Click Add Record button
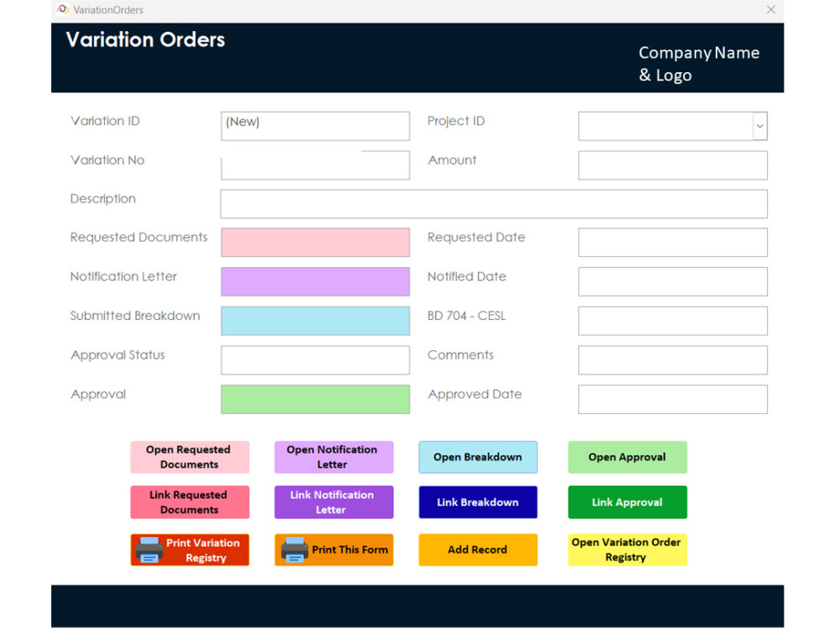The width and height of the screenshot is (840, 630). coord(478,549)
